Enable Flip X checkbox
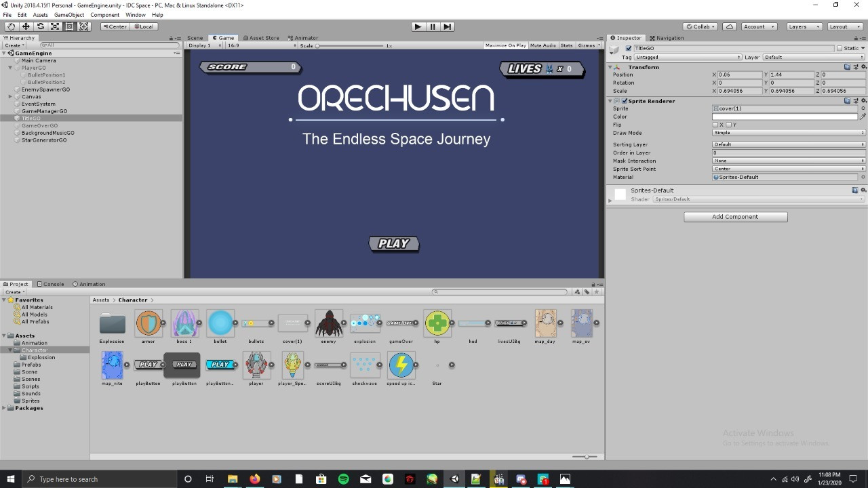Screen dimensions: 868x488 [x=715, y=125]
